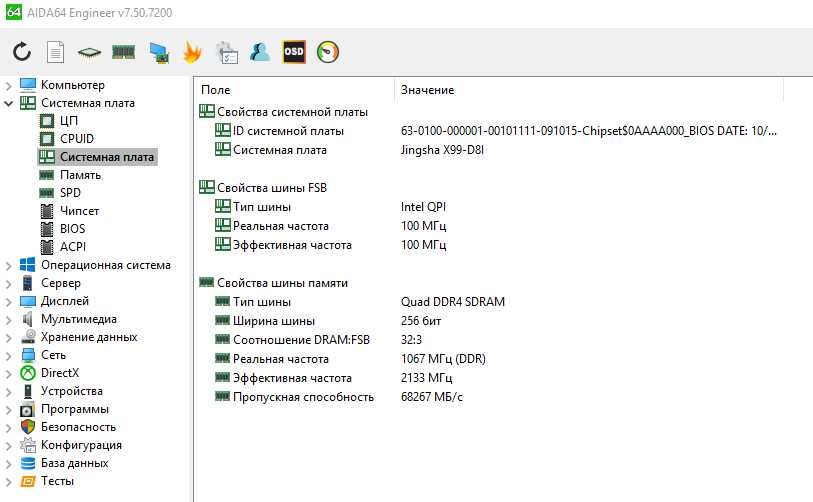Click the Свойства системной платы group heading
This screenshot has height=502, width=813.
292,112
